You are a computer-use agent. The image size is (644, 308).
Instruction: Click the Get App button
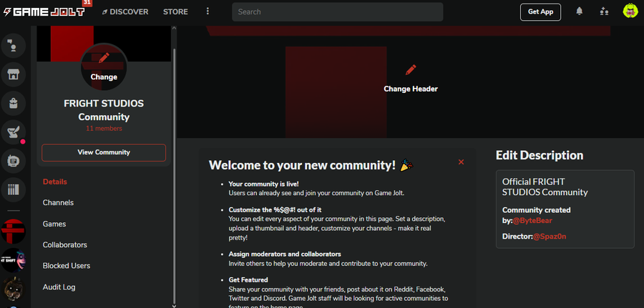(x=540, y=12)
